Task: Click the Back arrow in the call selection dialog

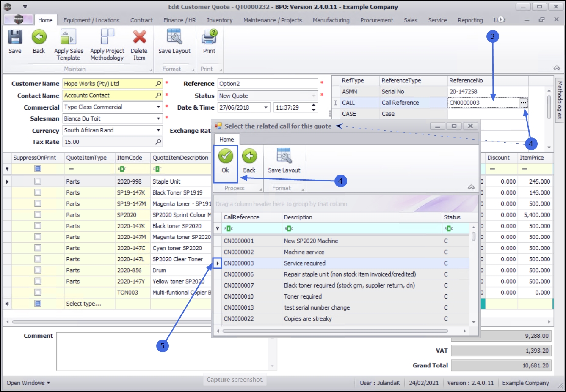Action: (x=249, y=157)
